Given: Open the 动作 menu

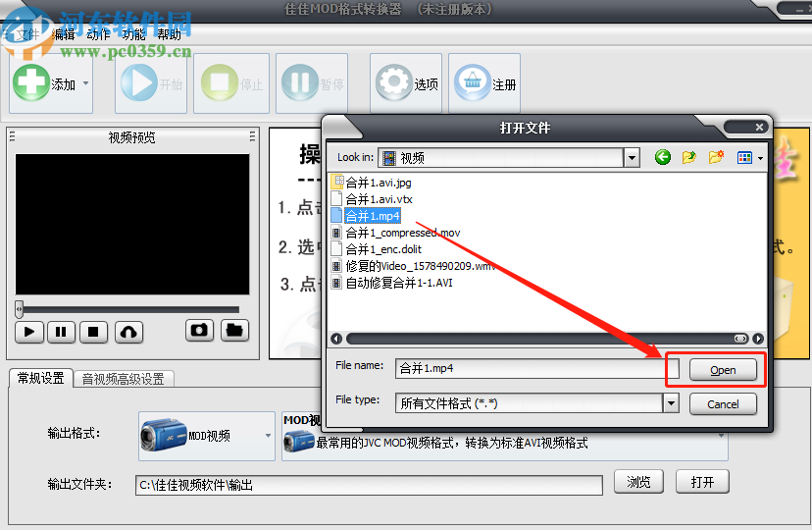Looking at the screenshot, I should click(98, 34).
